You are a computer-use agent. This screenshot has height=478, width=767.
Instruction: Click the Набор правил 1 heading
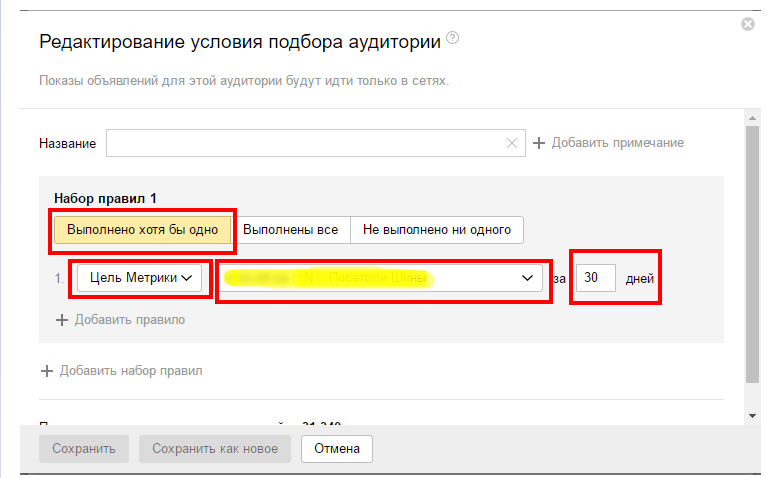[105, 199]
